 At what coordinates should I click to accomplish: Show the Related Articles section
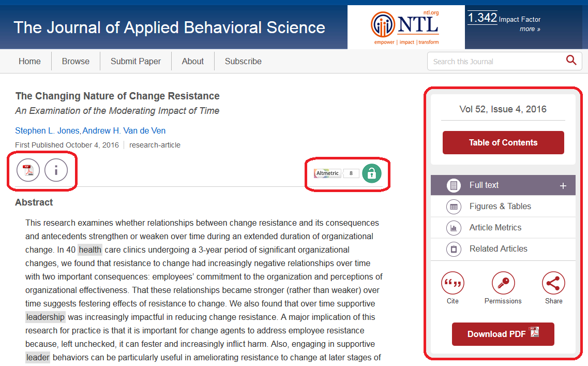click(498, 249)
